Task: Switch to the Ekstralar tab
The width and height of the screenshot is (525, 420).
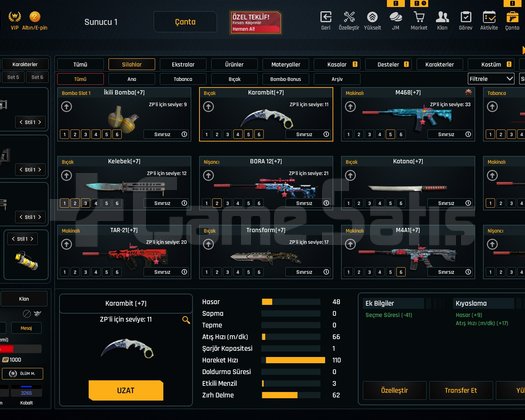Action: (x=183, y=64)
